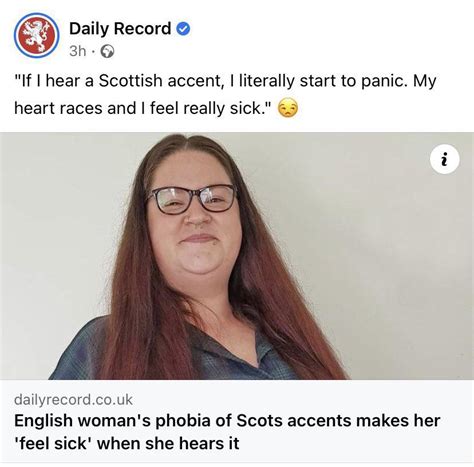Click the woman's glasses in the photo

[192, 199]
